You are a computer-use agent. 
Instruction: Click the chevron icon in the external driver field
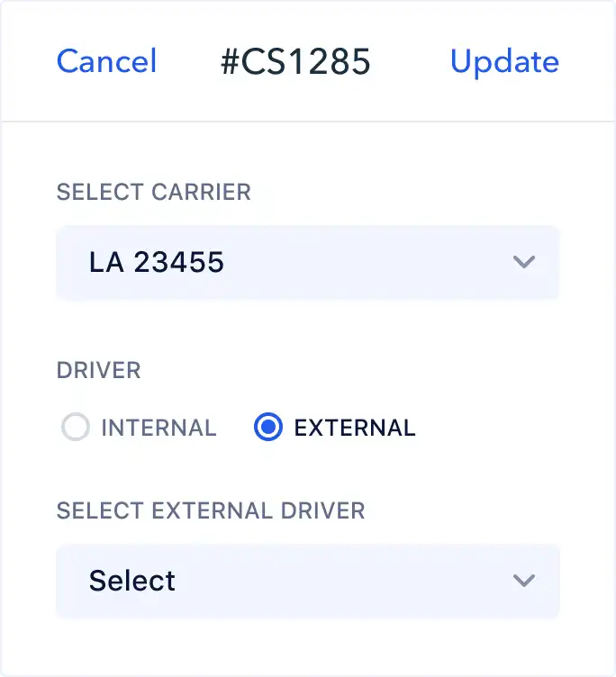click(523, 581)
